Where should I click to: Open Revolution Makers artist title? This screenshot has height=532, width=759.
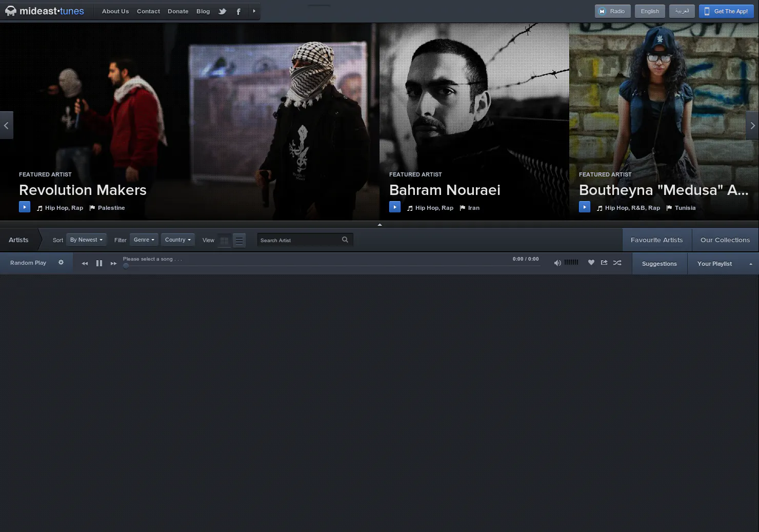point(83,190)
